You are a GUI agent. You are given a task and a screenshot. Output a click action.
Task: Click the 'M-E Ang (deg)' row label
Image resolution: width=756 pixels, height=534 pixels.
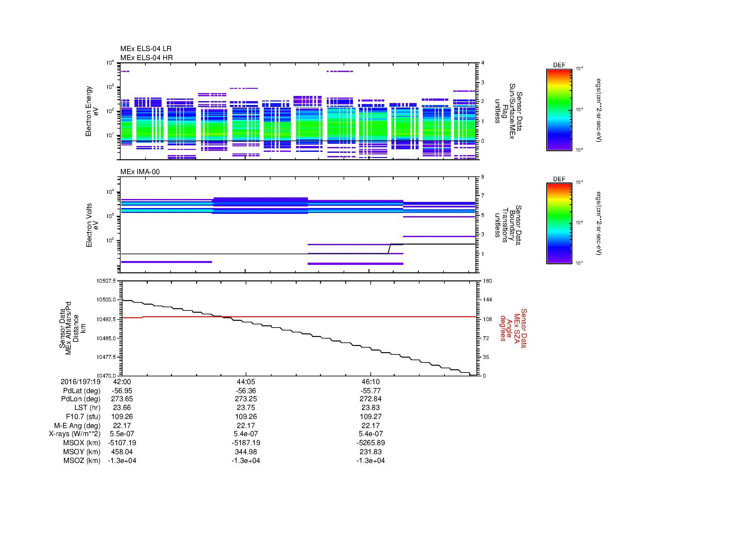point(77,425)
